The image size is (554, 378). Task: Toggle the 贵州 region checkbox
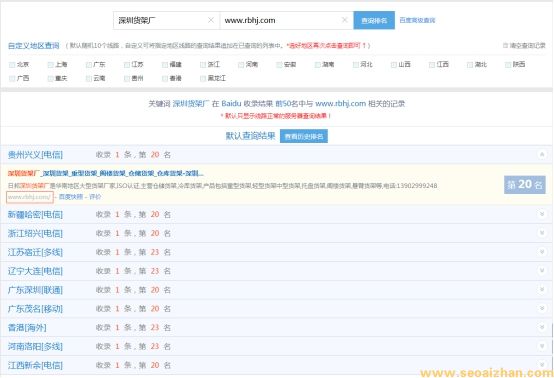click(x=126, y=78)
